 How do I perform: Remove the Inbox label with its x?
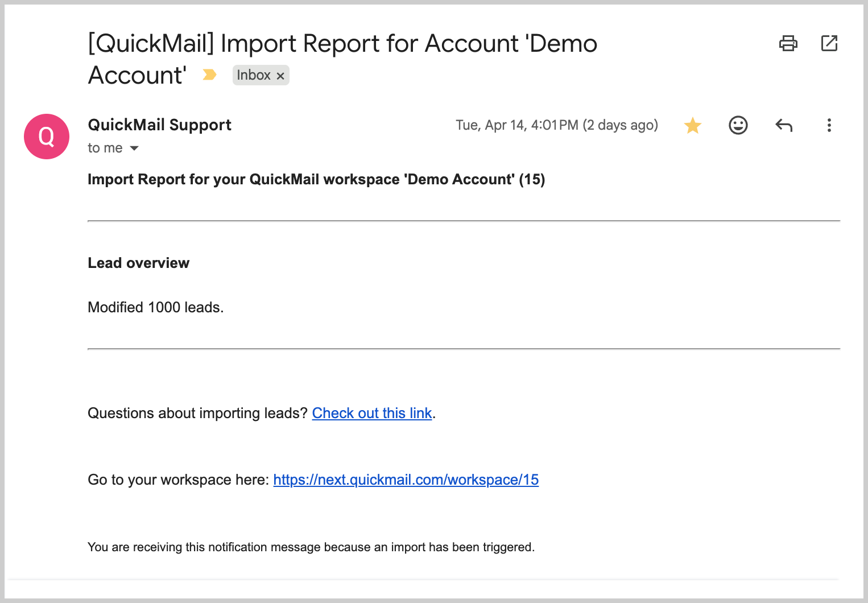point(280,76)
